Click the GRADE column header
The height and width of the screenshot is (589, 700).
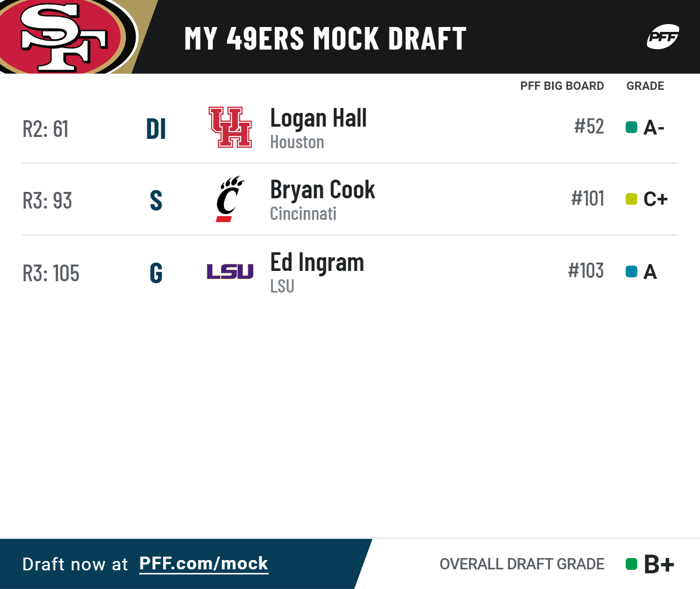point(645,86)
